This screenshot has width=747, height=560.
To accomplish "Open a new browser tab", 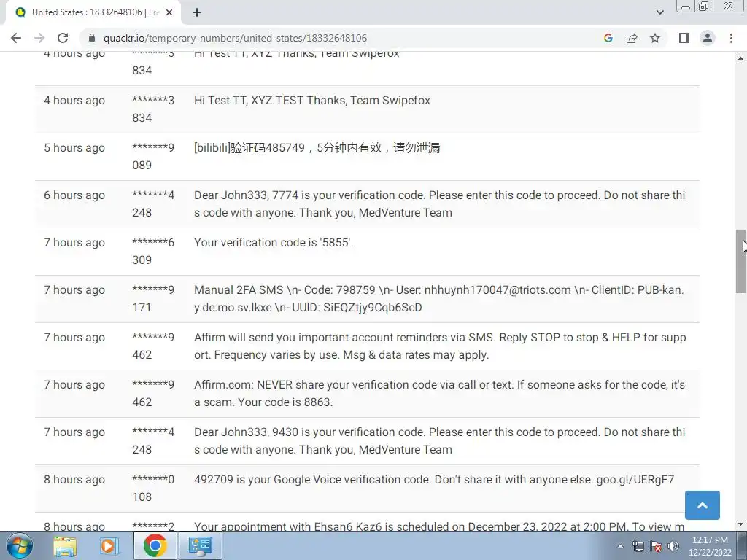I will pyautogui.click(x=197, y=13).
